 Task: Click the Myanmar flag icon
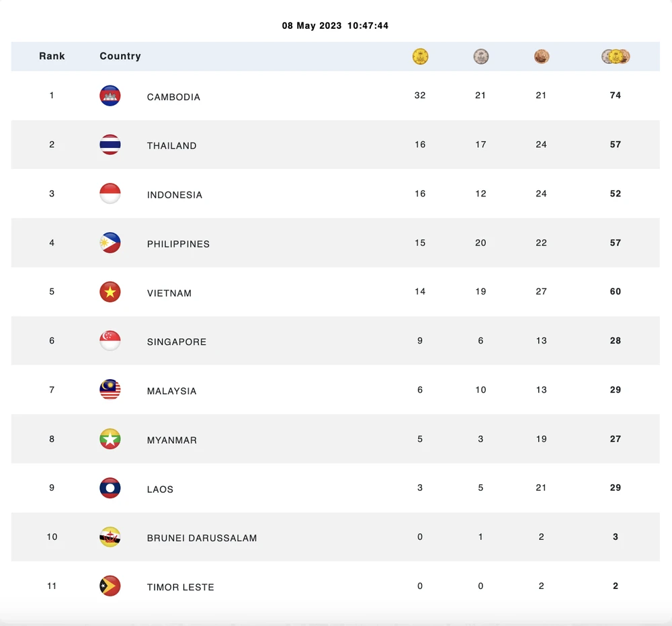(110, 439)
